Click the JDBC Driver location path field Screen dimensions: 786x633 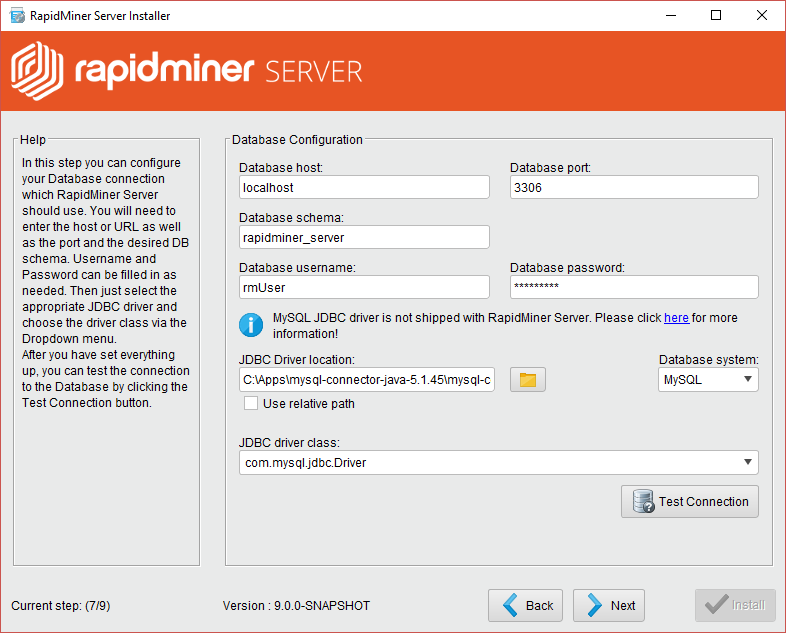pos(368,380)
